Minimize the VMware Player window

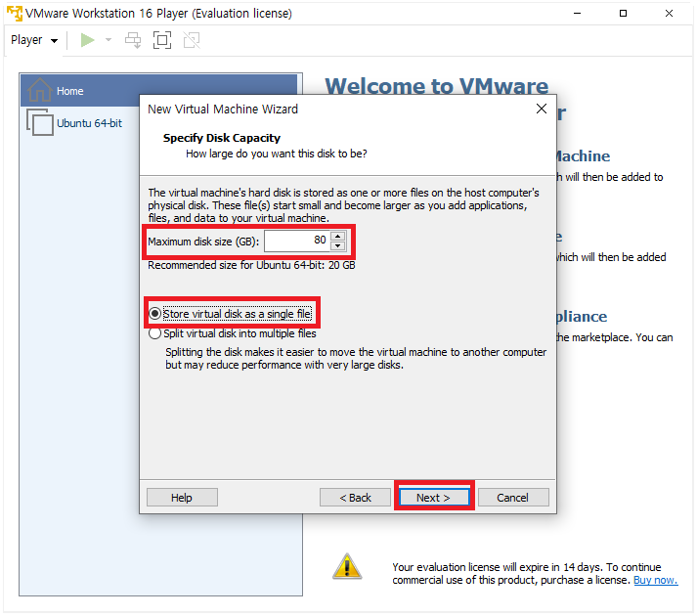pos(577,14)
